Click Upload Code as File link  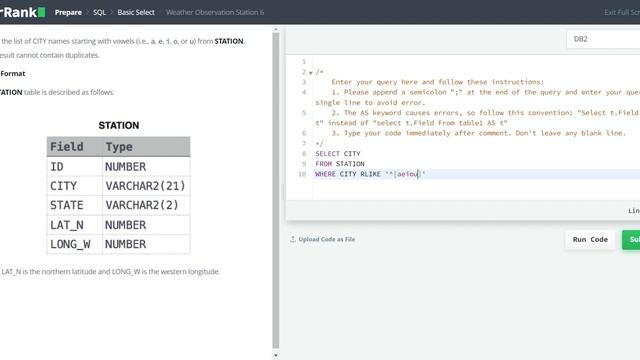point(327,239)
